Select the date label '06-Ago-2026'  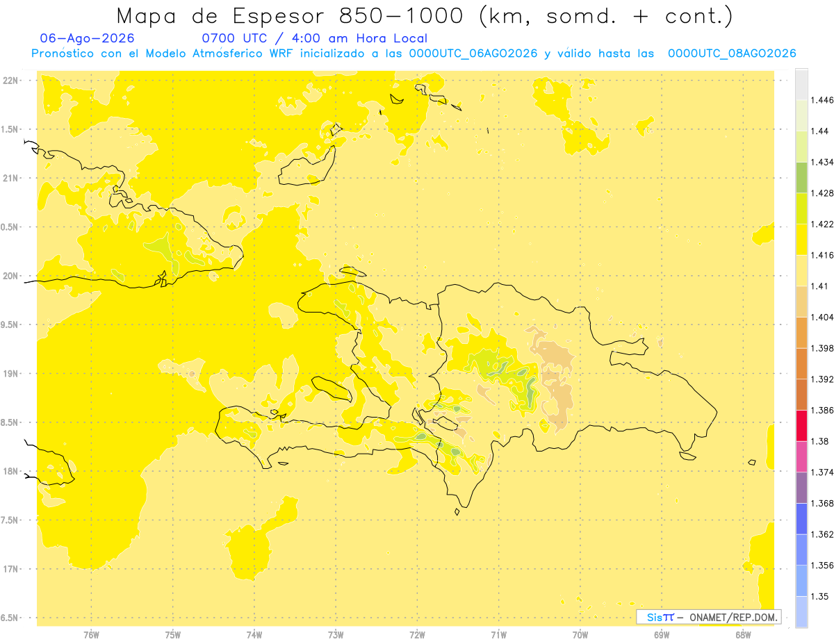coord(88,38)
